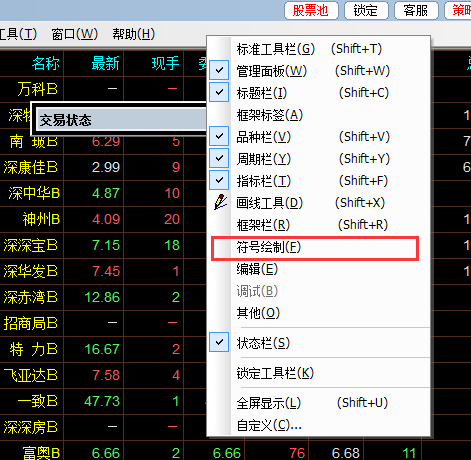Uncheck the 标题栏(I) checkmark
The image size is (471, 460).
point(219,92)
